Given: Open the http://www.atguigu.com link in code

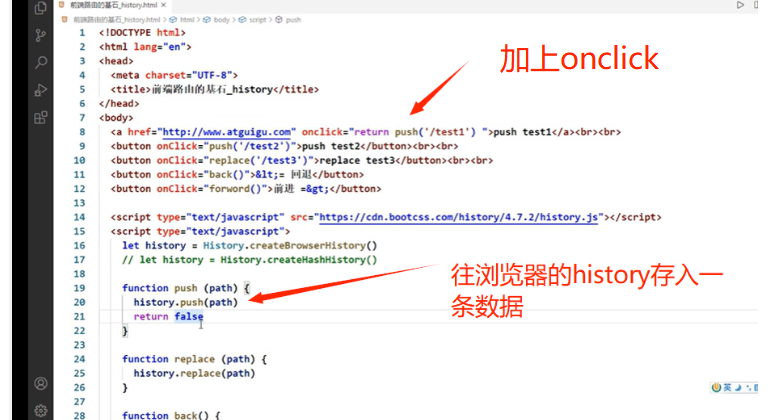Looking at the screenshot, I should 226,132.
